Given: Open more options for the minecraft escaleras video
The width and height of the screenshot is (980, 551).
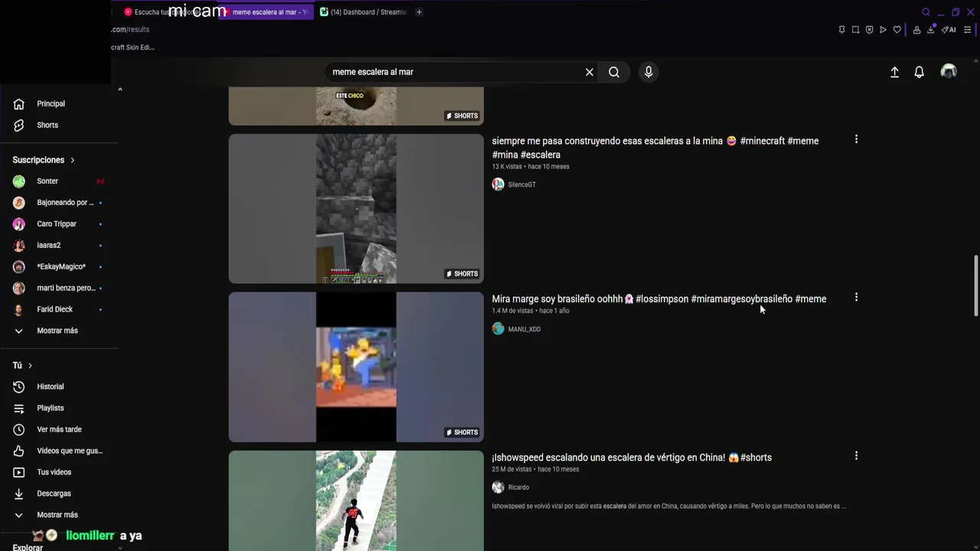Looking at the screenshot, I should [856, 139].
